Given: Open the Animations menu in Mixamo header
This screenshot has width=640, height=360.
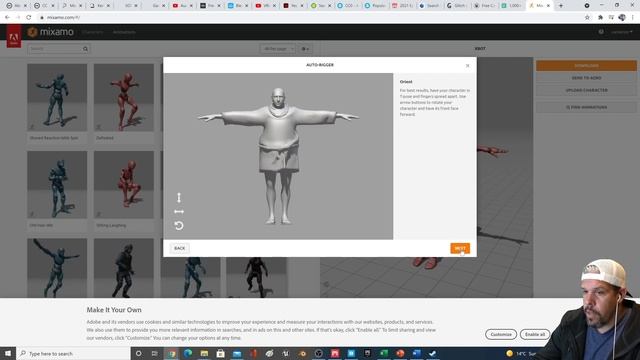Looking at the screenshot, I should tap(124, 32).
